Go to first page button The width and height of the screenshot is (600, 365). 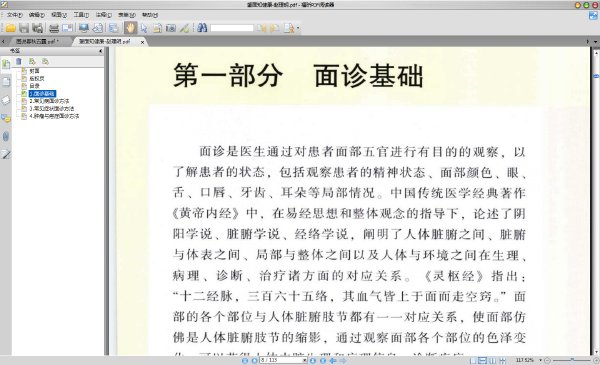click(245, 360)
